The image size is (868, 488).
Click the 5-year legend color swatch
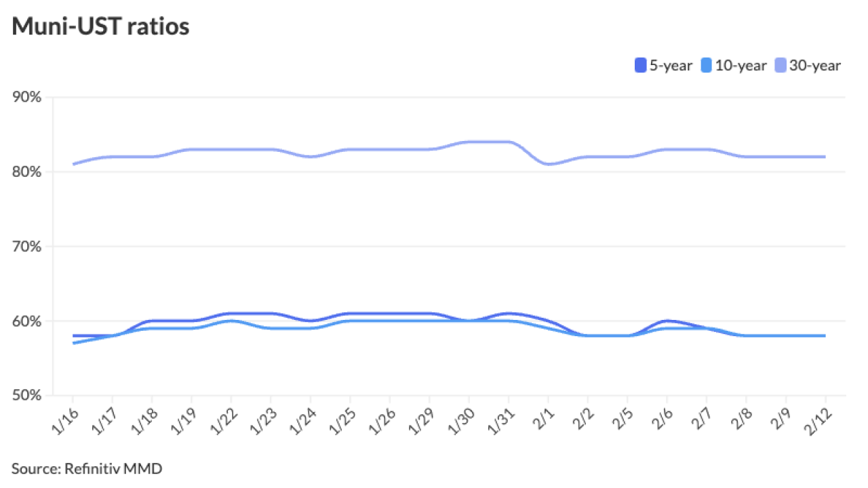tap(640, 66)
